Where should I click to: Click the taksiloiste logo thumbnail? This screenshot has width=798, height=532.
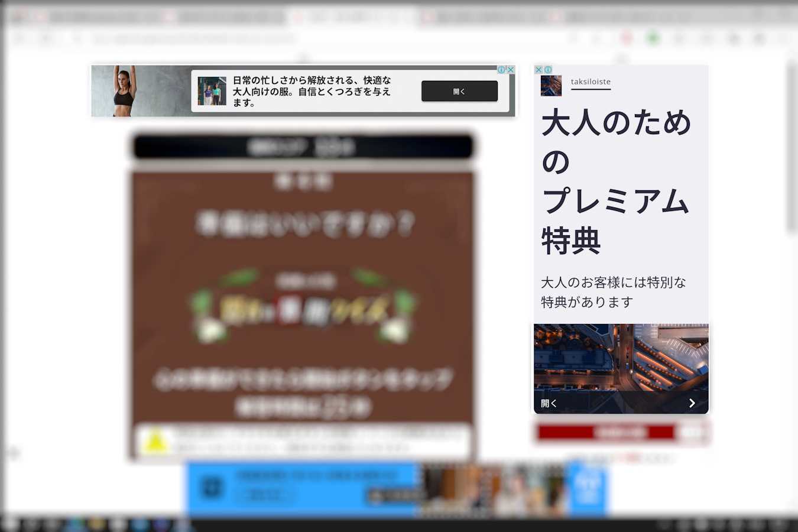[x=551, y=86]
